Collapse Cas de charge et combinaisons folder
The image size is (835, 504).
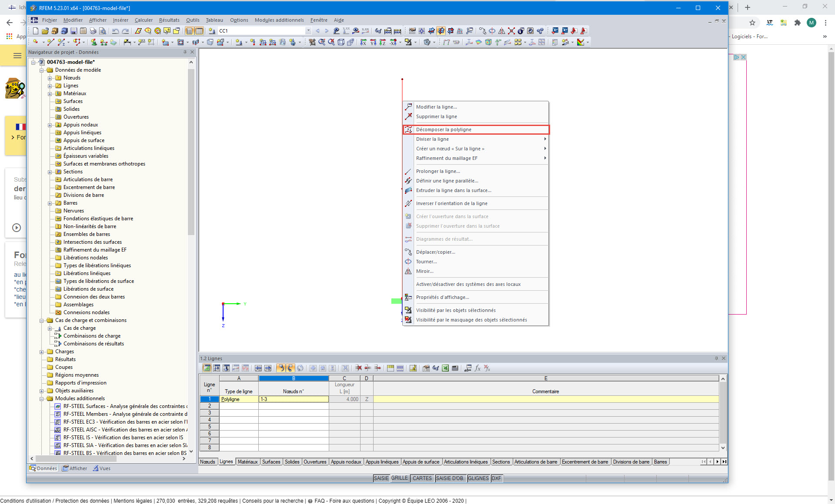42,321
